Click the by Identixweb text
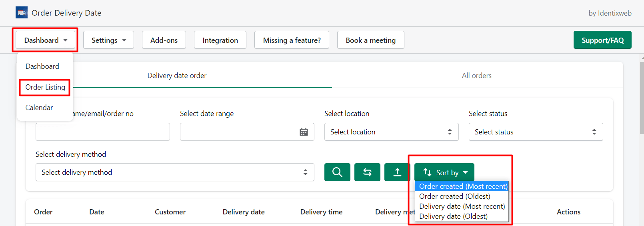The width and height of the screenshot is (644, 226). 610,13
